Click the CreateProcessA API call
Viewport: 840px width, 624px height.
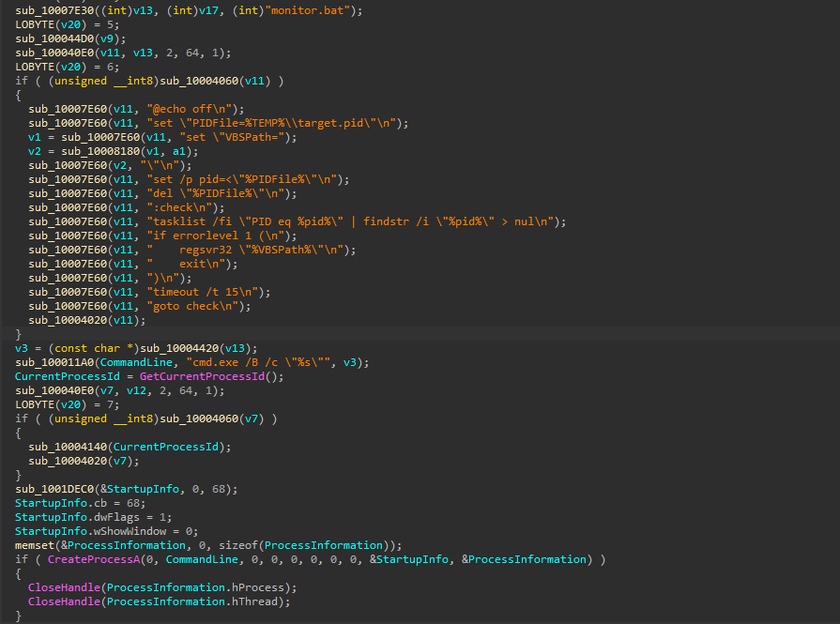tap(94, 559)
